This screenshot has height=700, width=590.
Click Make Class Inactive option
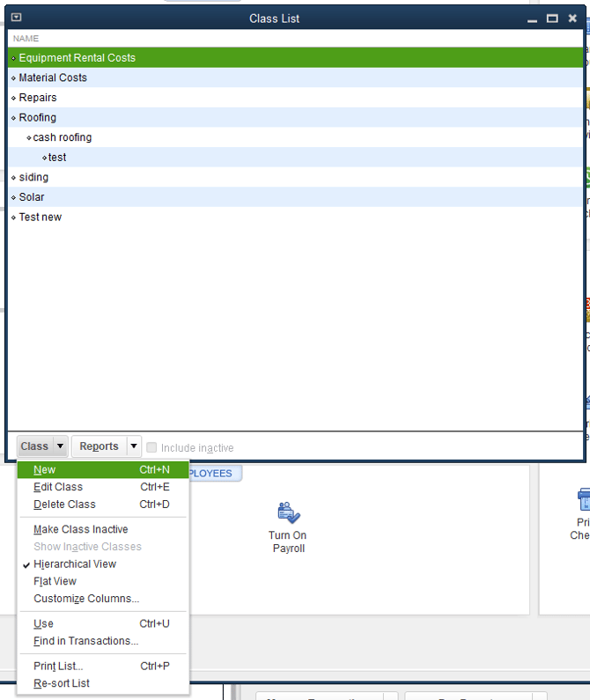click(x=80, y=529)
